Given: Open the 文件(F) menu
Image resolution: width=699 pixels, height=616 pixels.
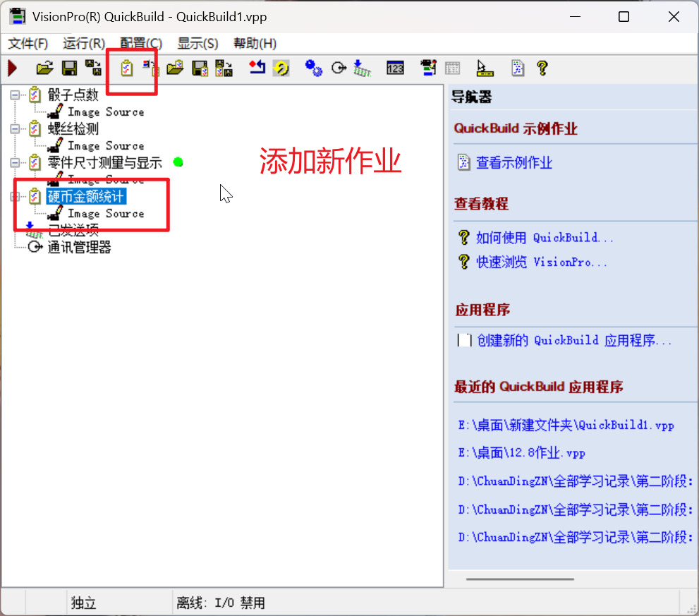Looking at the screenshot, I should click(x=28, y=43).
